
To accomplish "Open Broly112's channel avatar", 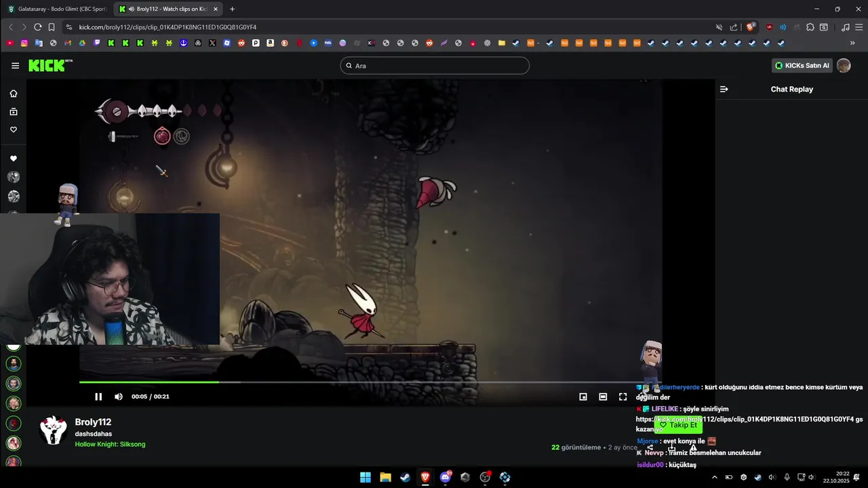I will [53, 431].
